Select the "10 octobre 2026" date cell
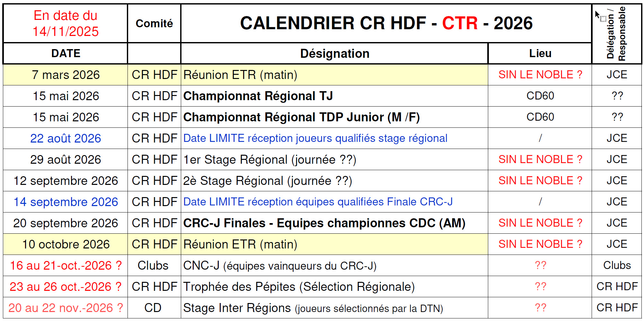The width and height of the screenshot is (644, 321). [x=66, y=244]
